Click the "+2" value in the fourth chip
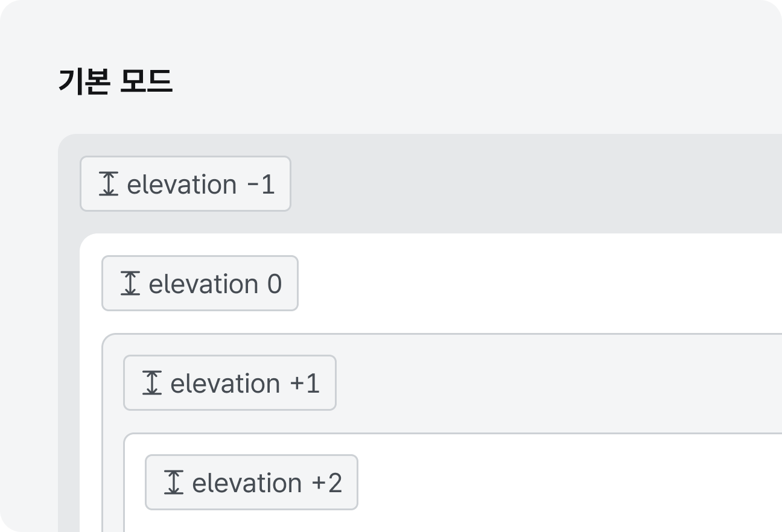 [327, 483]
